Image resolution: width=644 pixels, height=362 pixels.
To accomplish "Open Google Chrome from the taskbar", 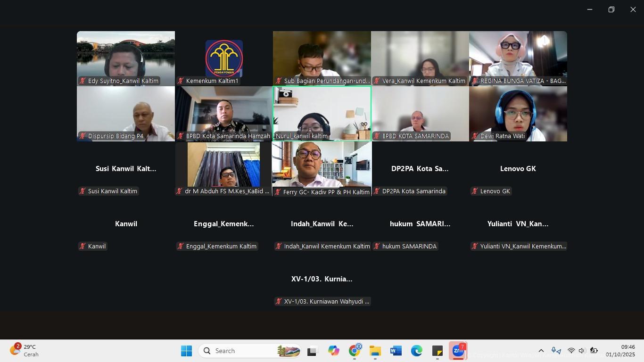I will [355, 351].
